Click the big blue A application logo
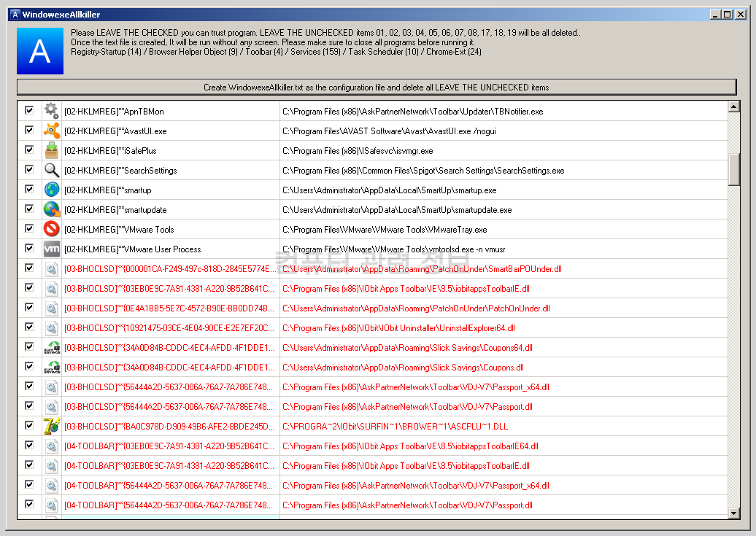This screenshot has height=536, width=756. (x=40, y=50)
